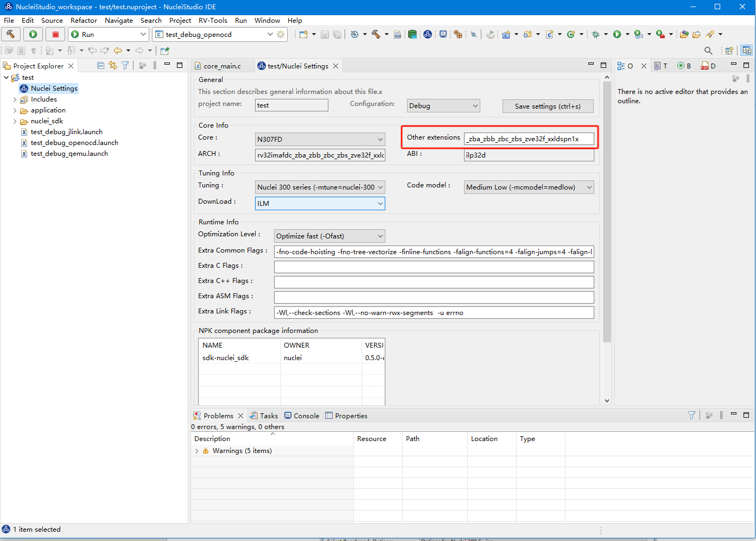Switch to the Console tab
Viewport: 756px width, 541px height.
click(x=302, y=416)
